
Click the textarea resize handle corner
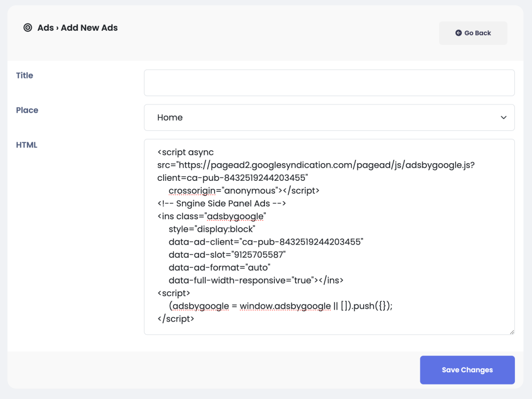[x=512, y=332]
